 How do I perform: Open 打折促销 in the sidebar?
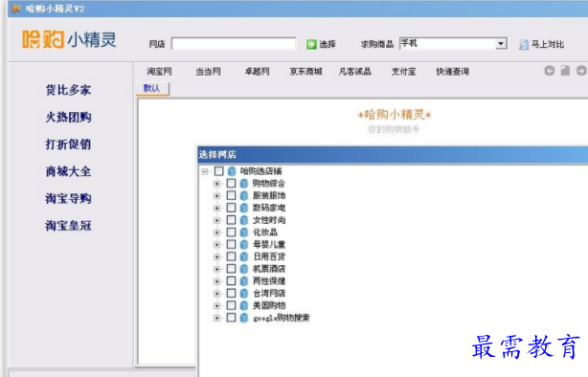coord(68,144)
